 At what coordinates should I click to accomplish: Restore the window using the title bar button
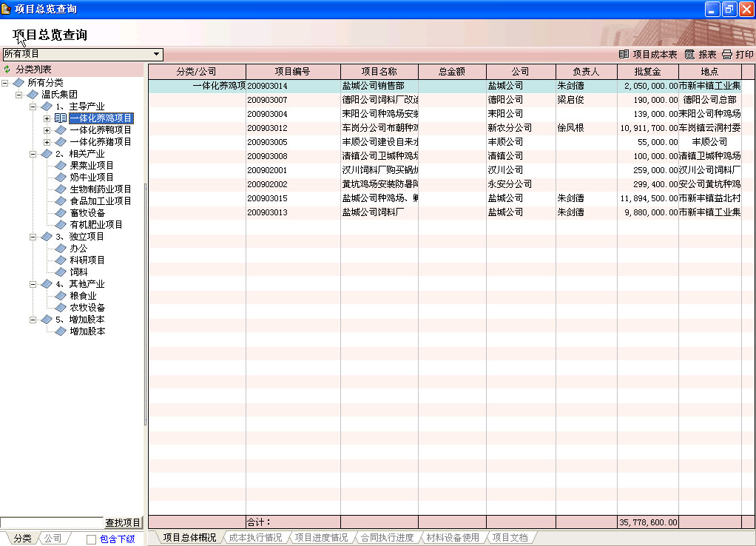[729, 9]
